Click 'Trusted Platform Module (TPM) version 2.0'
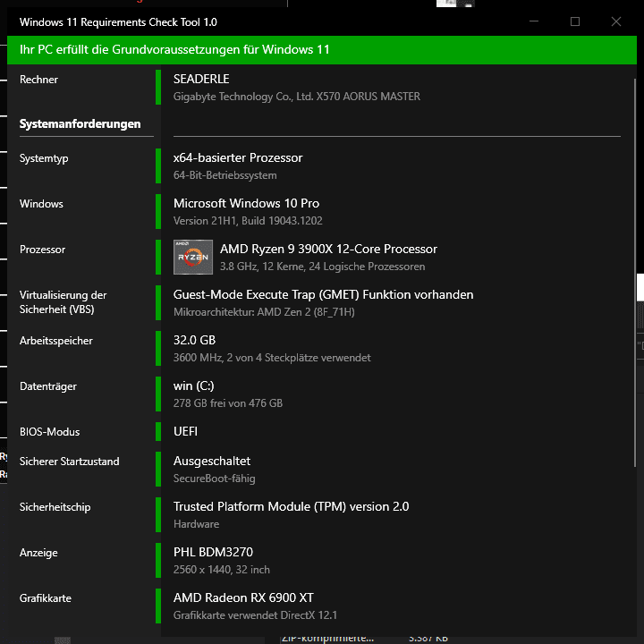 click(x=292, y=506)
